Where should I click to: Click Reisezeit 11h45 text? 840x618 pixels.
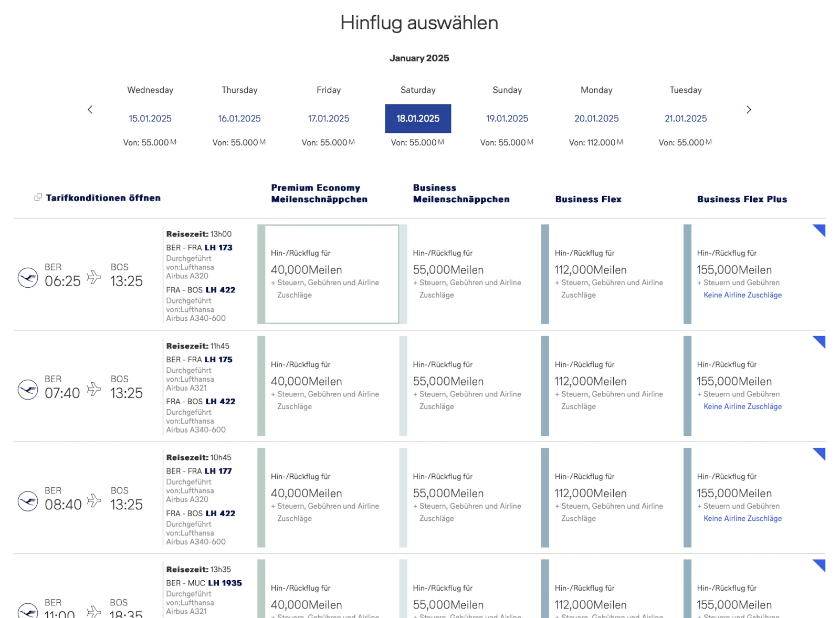point(198,346)
